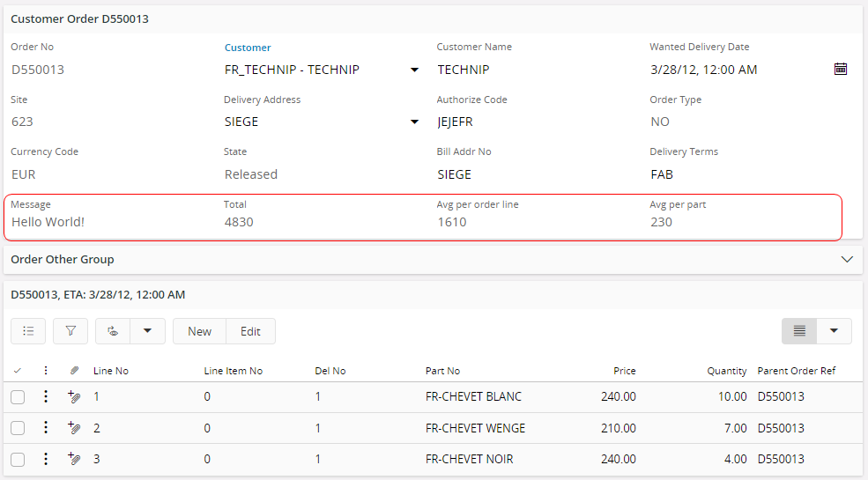
Task: Open the Customer dropdown arrow
Action: (x=414, y=70)
